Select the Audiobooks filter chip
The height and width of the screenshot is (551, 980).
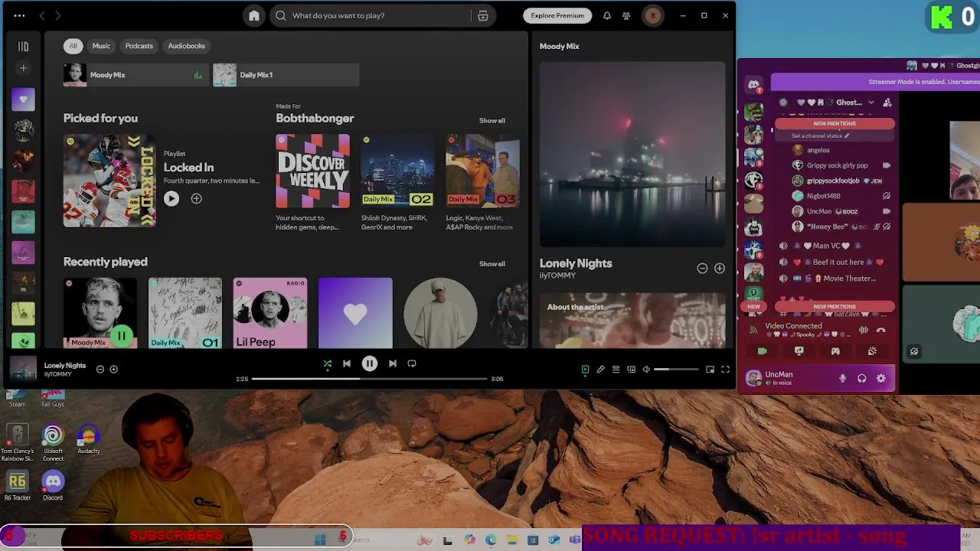(x=186, y=46)
